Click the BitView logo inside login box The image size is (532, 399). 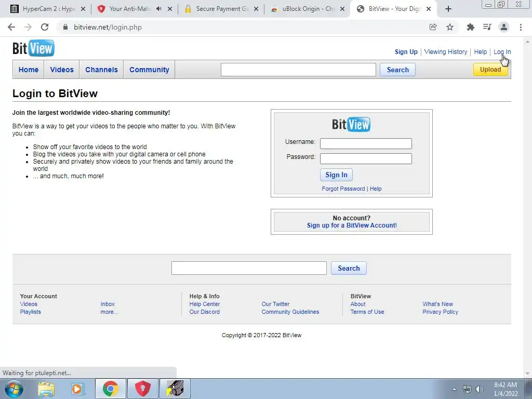click(x=351, y=124)
